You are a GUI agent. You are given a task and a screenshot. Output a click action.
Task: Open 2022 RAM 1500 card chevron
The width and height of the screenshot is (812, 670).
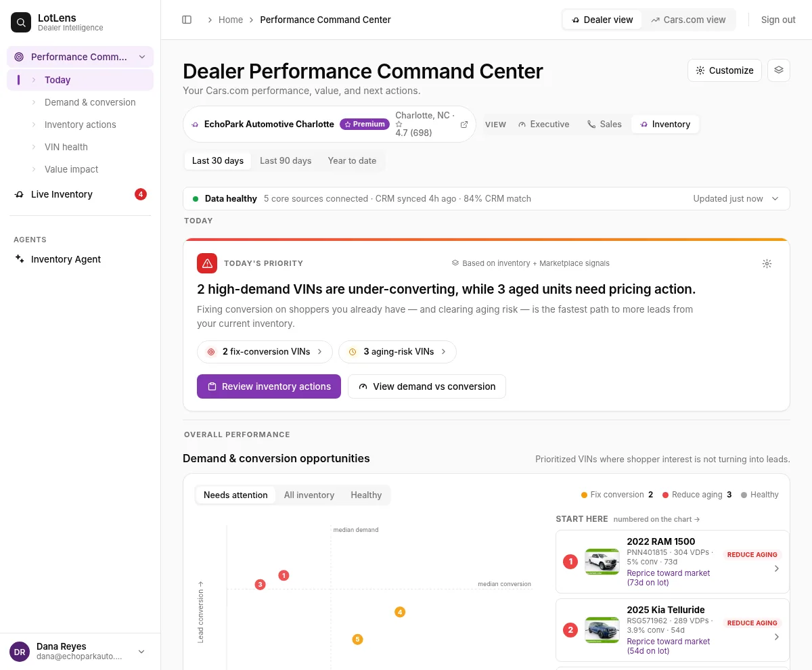click(777, 568)
